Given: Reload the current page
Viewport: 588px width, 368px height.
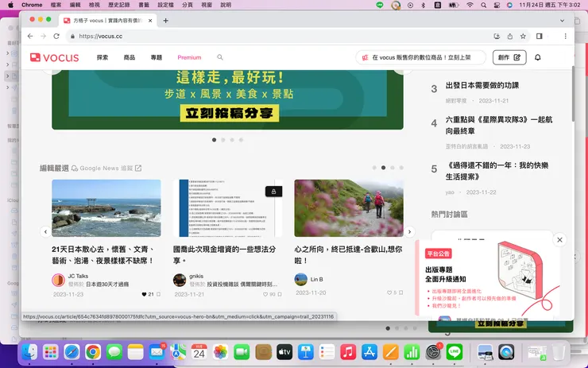Looking at the screenshot, I should coord(56,36).
